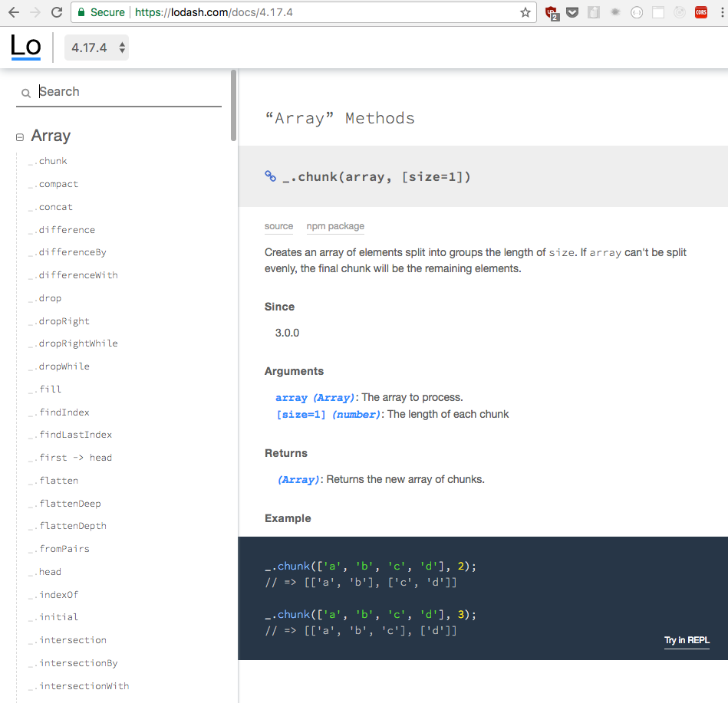This screenshot has width=728, height=703.
Task: Open the 4.17.4 version dropdown
Action: [x=97, y=48]
